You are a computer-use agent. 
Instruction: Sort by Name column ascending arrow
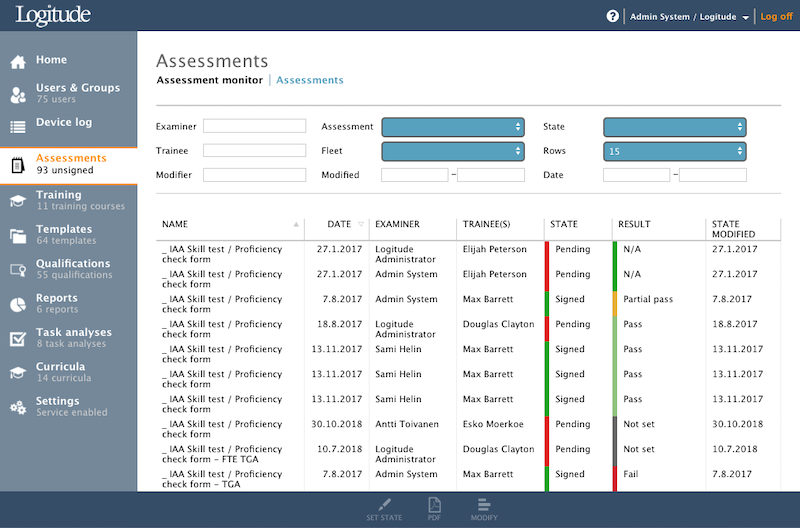tap(296, 224)
